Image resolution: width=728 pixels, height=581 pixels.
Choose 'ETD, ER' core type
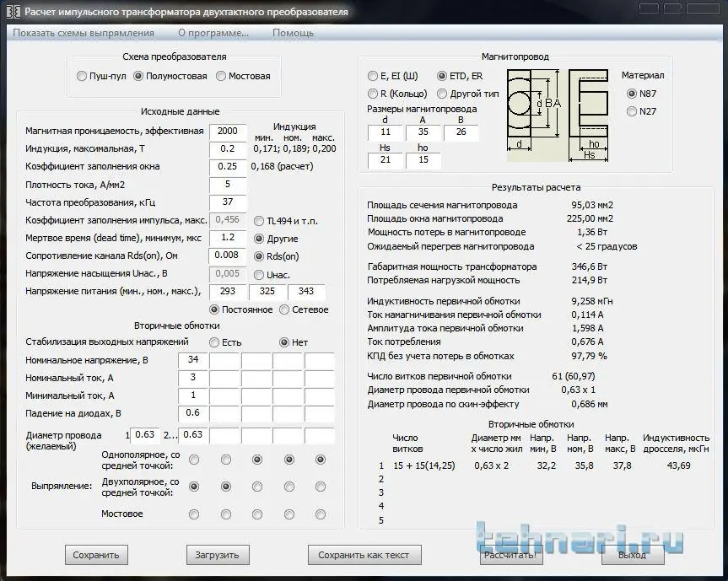pos(460,76)
